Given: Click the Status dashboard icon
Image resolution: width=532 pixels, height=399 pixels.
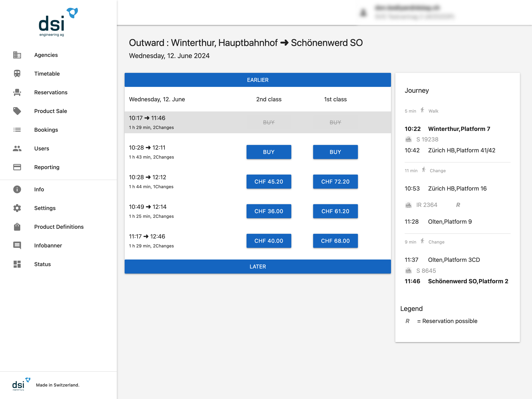Looking at the screenshot, I should pyautogui.click(x=17, y=264).
